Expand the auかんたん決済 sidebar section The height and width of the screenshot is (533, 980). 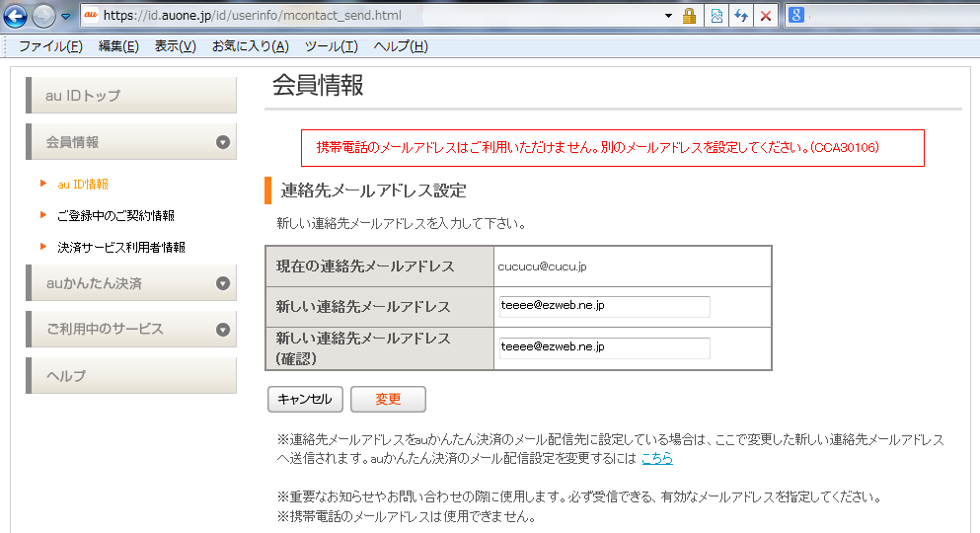tap(131, 283)
